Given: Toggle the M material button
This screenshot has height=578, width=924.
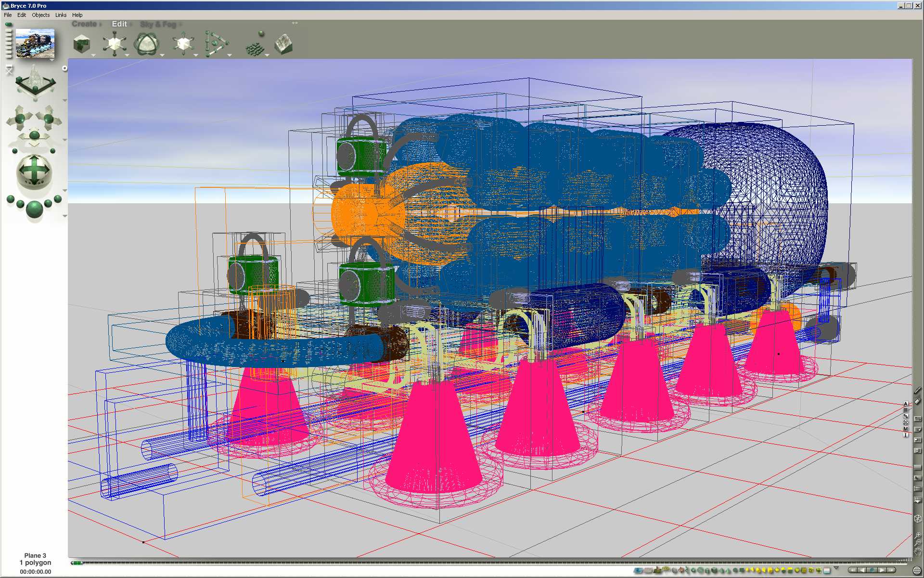Looking at the screenshot, I should pos(906,429).
